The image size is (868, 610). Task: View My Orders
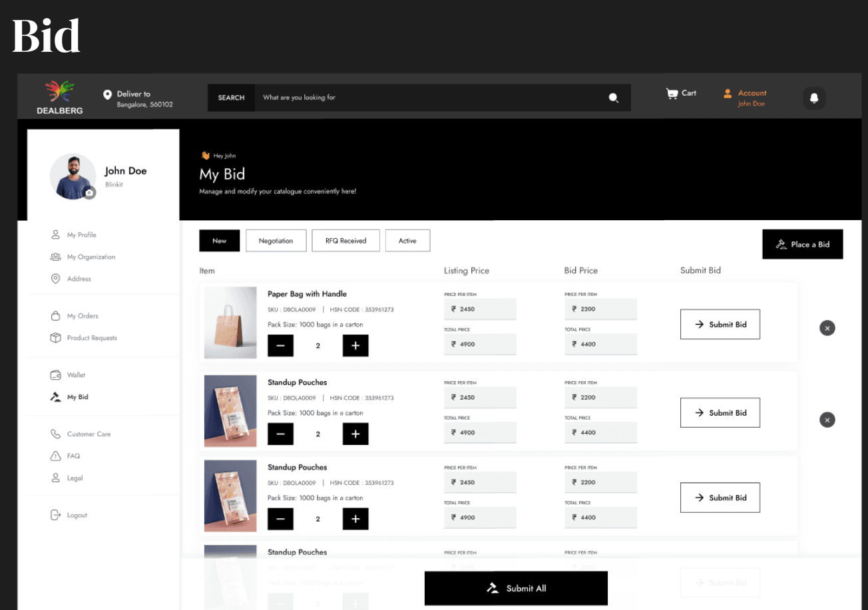(x=75, y=316)
